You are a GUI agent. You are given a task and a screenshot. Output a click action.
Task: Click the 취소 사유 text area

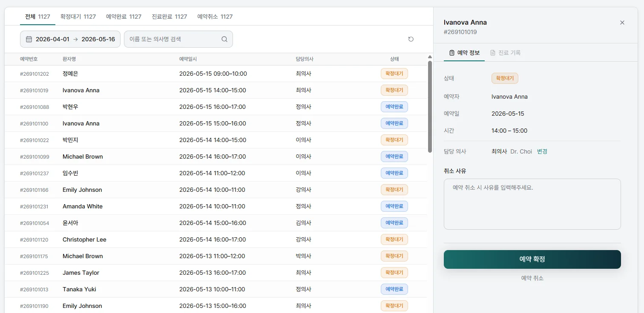click(x=532, y=204)
